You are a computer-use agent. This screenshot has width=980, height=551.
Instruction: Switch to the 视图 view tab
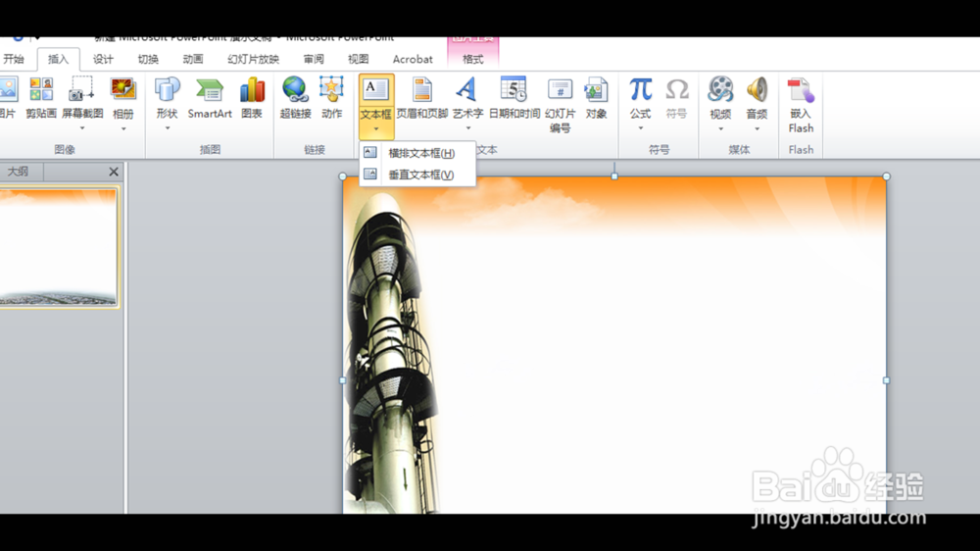click(x=358, y=59)
